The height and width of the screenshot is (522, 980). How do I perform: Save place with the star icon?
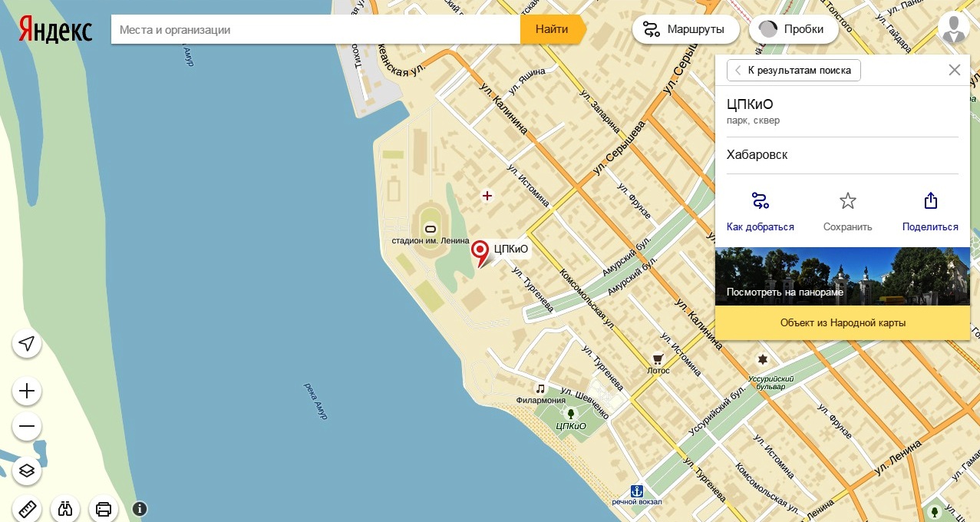click(x=847, y=201)
